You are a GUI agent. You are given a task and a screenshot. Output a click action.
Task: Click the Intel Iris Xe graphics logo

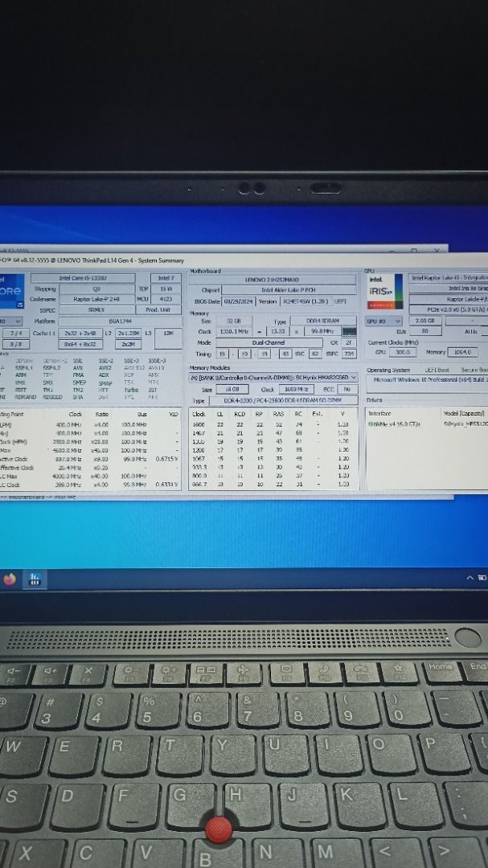(385, 291)
